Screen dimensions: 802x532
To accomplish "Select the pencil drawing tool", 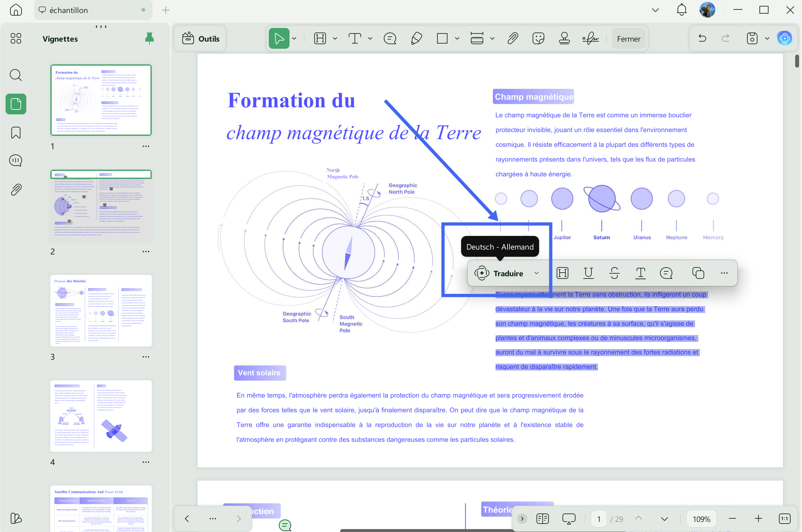I will pyautogui.click(x=416, y=38).
